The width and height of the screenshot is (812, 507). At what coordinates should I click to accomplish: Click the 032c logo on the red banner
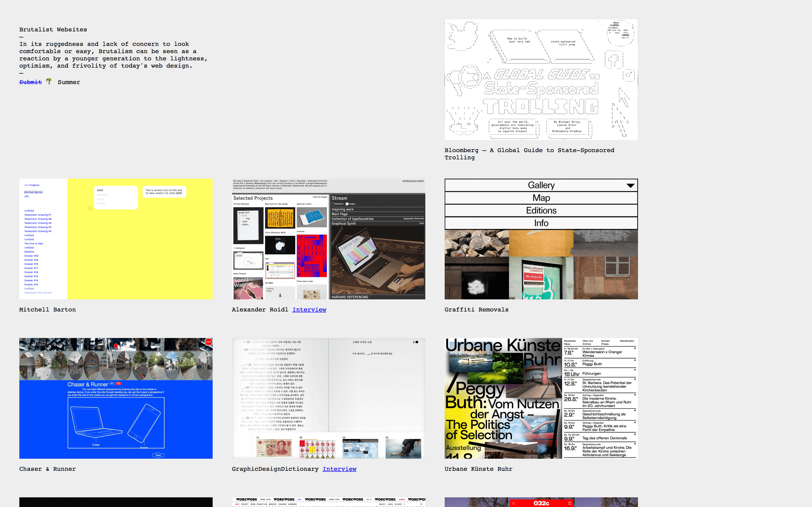point(542,503)
